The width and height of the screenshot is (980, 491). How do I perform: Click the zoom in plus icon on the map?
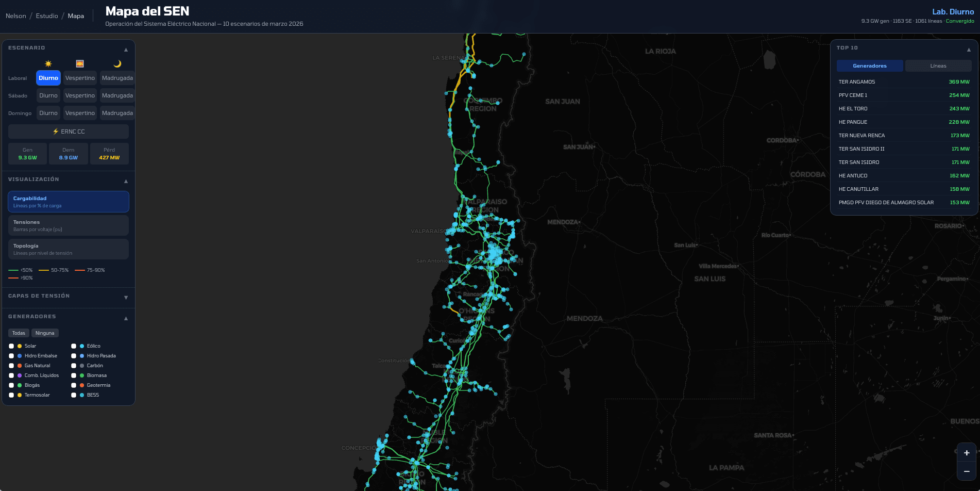pyautogui.click(x=966, y=453)
